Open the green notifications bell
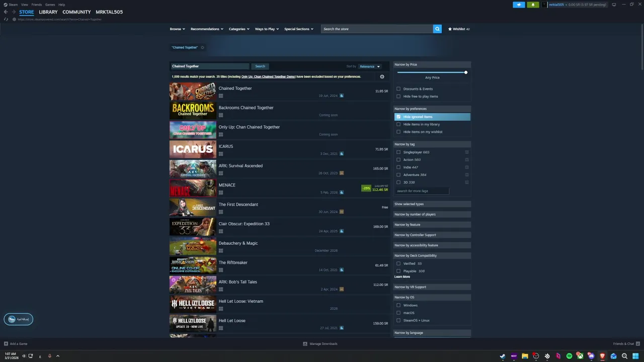The height and width of the screenshot is (362, 644). tap(533, 5)
